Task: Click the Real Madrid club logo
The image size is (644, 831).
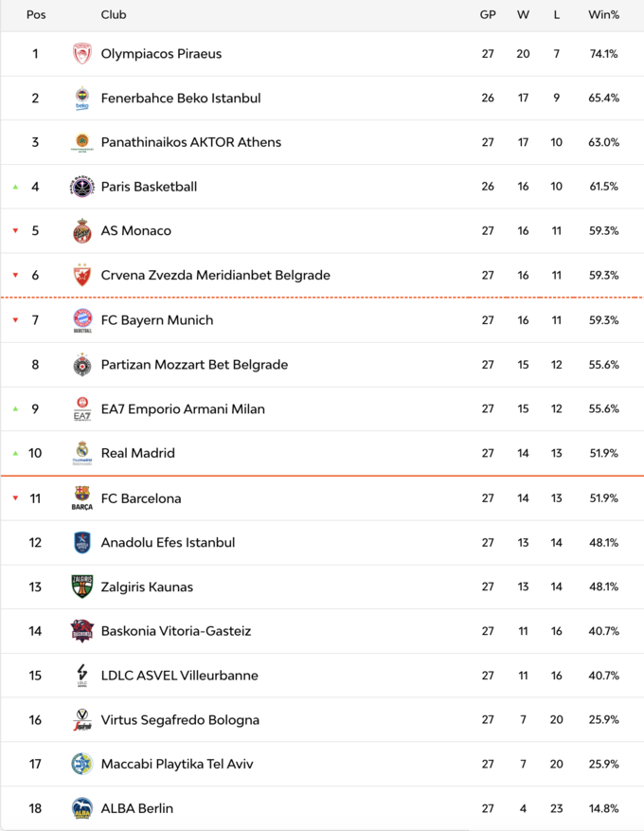Action: pos(82,453)
